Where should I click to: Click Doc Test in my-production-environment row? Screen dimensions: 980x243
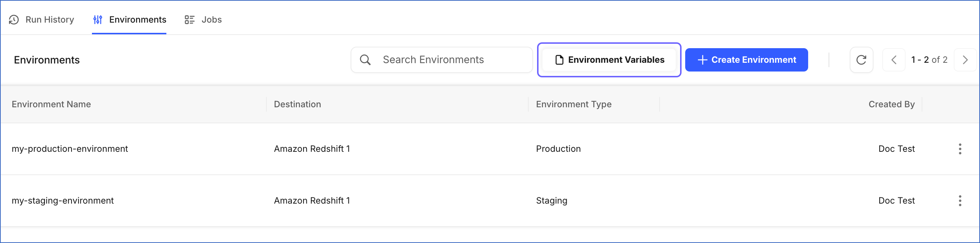(896, 149)
